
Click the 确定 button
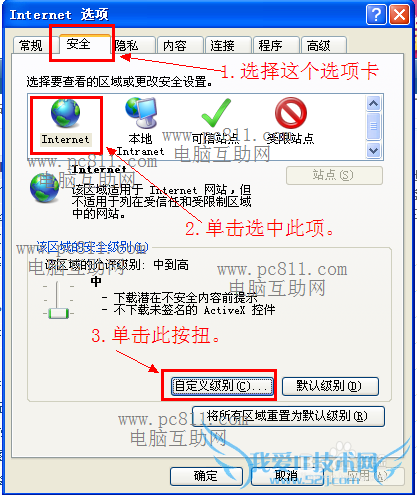tap(206, 476)
